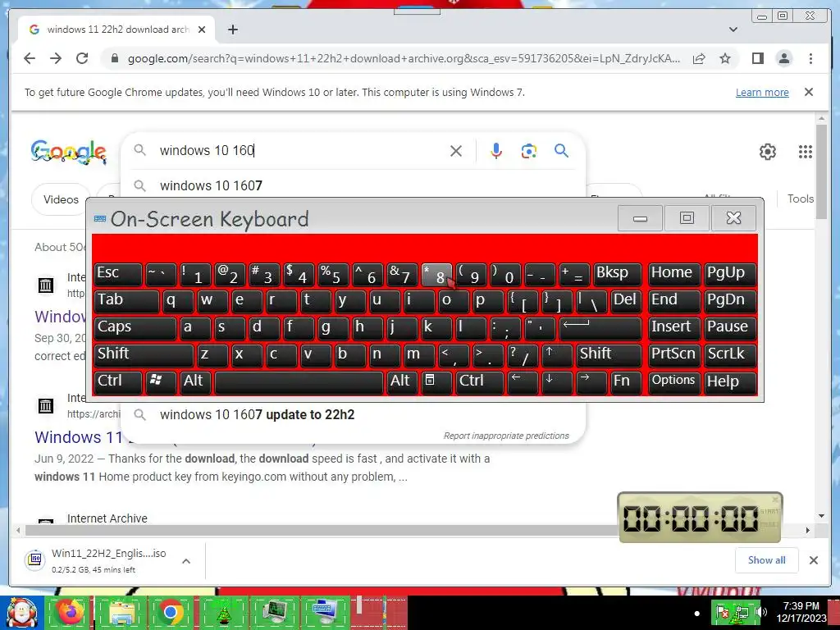Open the Santa-themed Start button
Image resolution: width=840 pixels, height=630 pixels.
pyautogui.click(x=21, y=613)
